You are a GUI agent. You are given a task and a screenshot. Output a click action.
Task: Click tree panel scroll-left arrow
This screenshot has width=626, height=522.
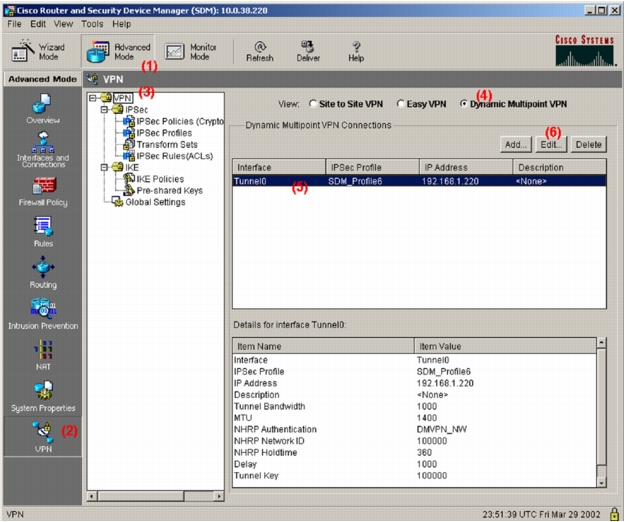click(x=92, y=496)
